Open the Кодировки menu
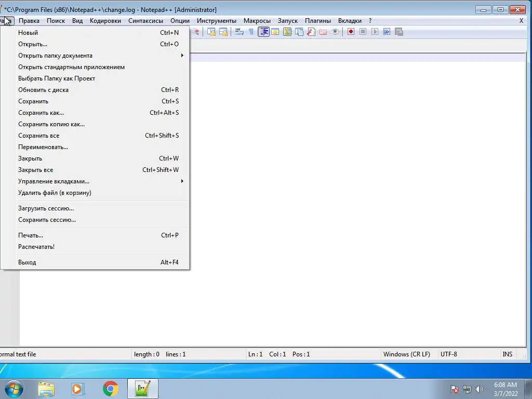This screenshot has width=532, height=399. pyautogui.click(x=105, y=21)
